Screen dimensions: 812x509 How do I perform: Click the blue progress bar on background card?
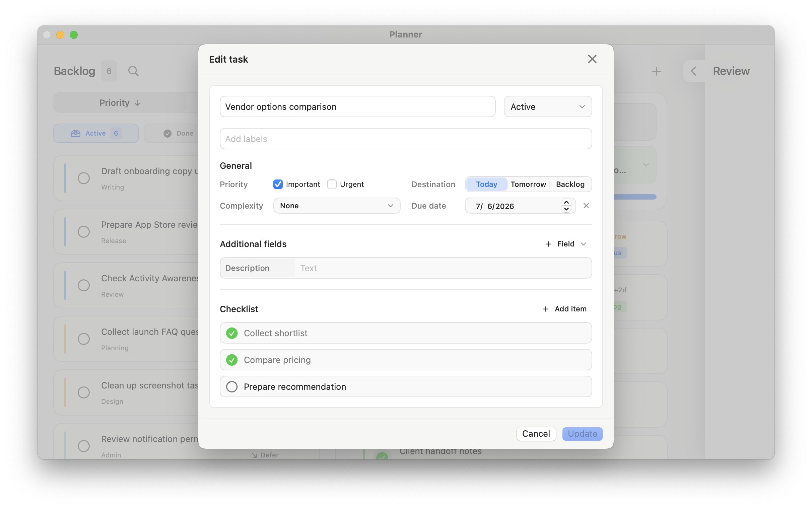point(635,197)
